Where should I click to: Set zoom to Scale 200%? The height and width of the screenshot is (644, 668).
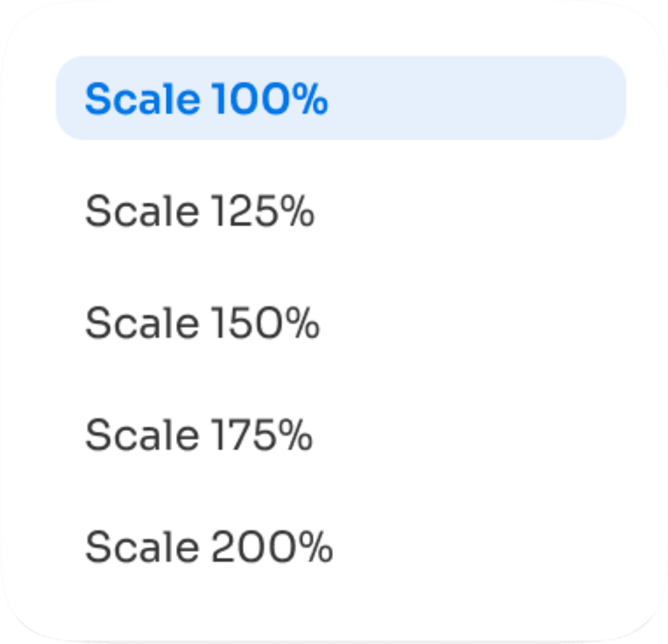tap(209, 547)
